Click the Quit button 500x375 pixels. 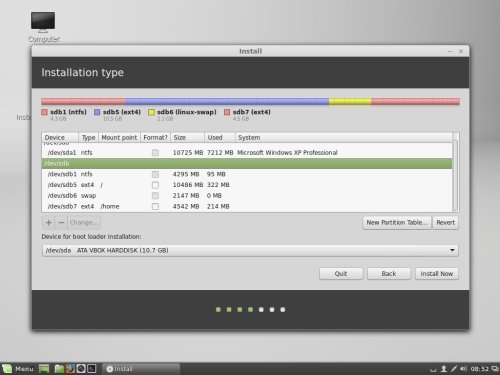click(341, 274)
